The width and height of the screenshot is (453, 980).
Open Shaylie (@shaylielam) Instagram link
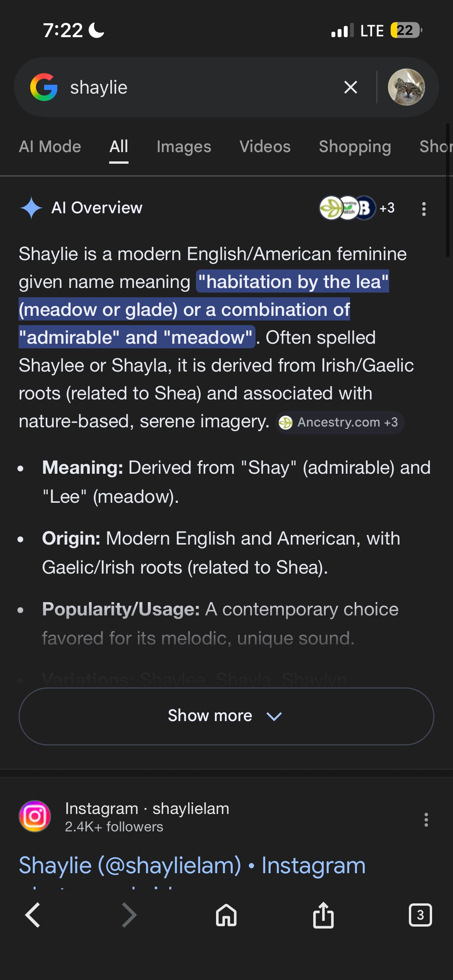click(192, 865)
